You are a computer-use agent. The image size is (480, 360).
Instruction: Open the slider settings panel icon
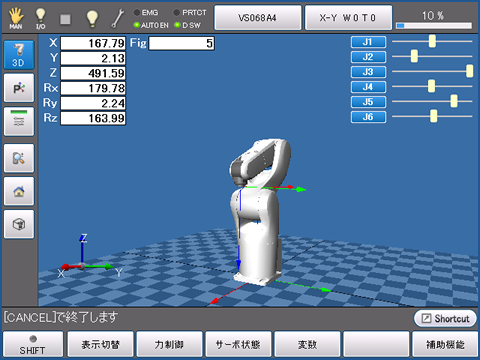click(19, 121)
